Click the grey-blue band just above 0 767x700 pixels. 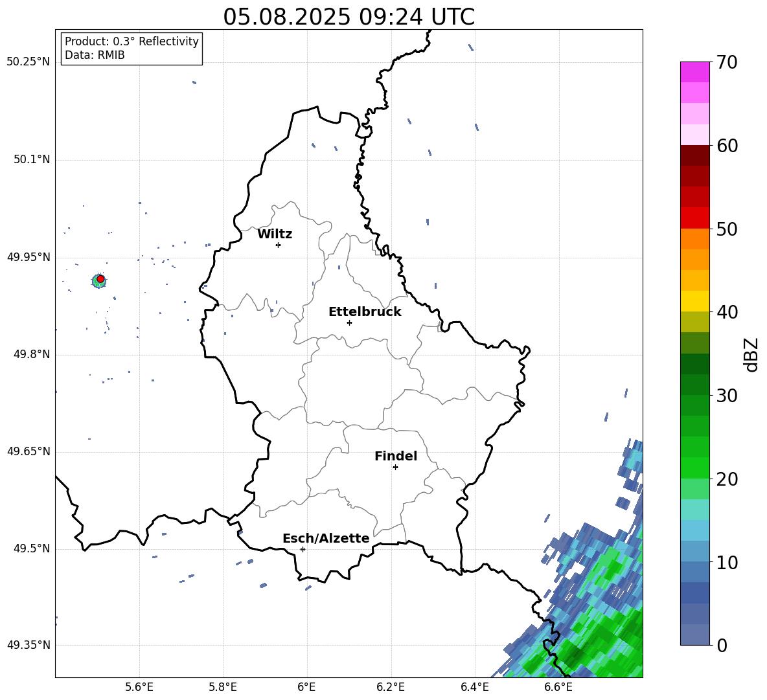(694, 635)
